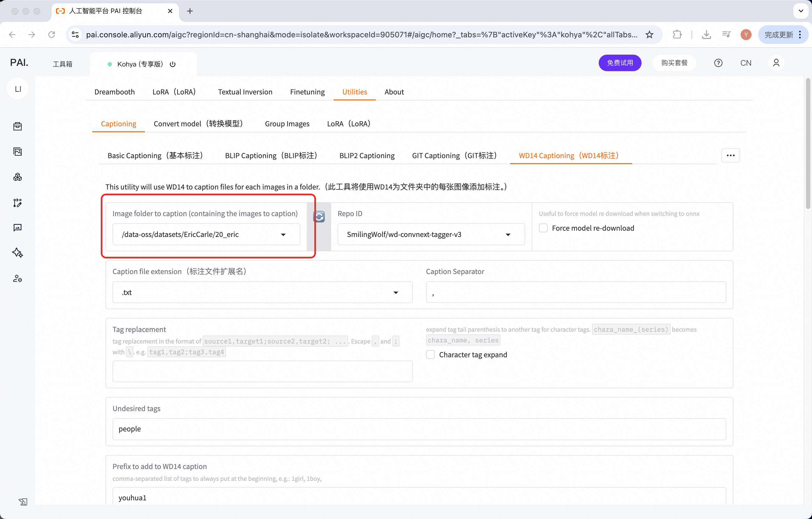Expand the Image folder to caption dropdown
Screen dimensions: 812x519
283,235
